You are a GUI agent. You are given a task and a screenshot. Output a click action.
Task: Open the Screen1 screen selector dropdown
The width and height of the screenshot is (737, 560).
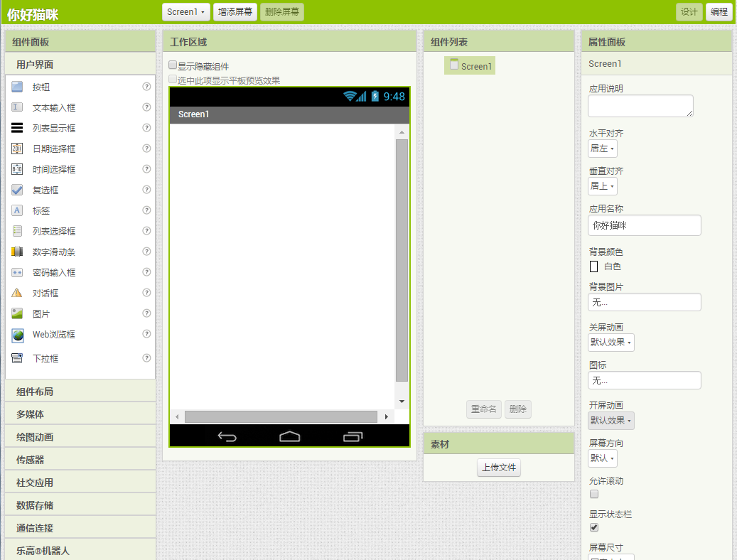click(x=186, y=12)
